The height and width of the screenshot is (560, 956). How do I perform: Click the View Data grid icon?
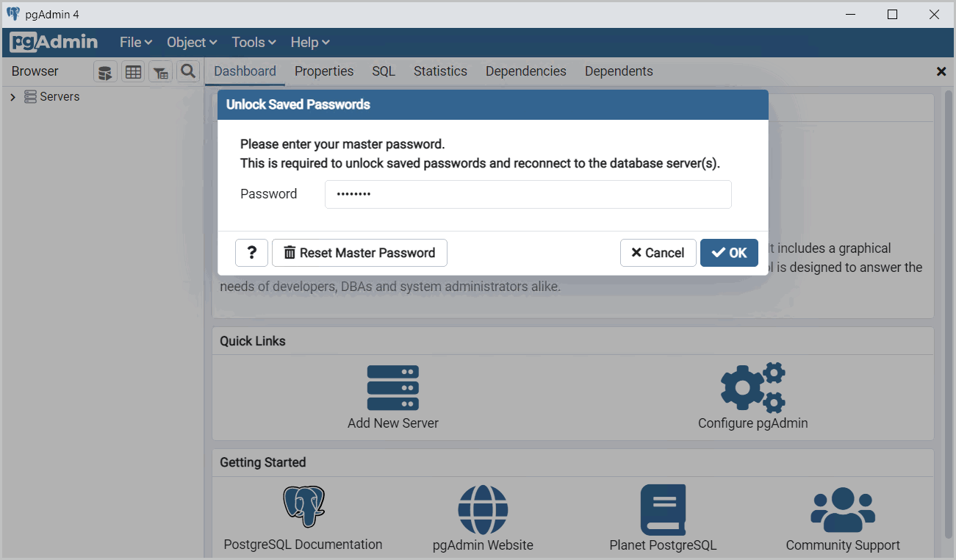(133, 72)
